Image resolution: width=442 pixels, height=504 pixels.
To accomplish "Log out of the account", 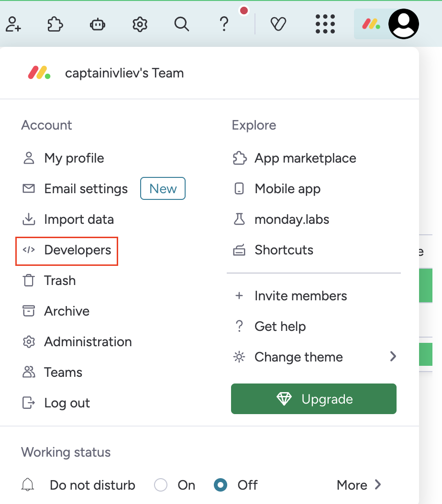I will [67, 403].
